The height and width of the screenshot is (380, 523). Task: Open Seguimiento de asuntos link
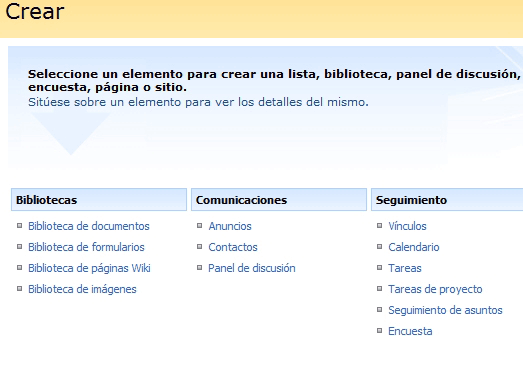(445, 310)
